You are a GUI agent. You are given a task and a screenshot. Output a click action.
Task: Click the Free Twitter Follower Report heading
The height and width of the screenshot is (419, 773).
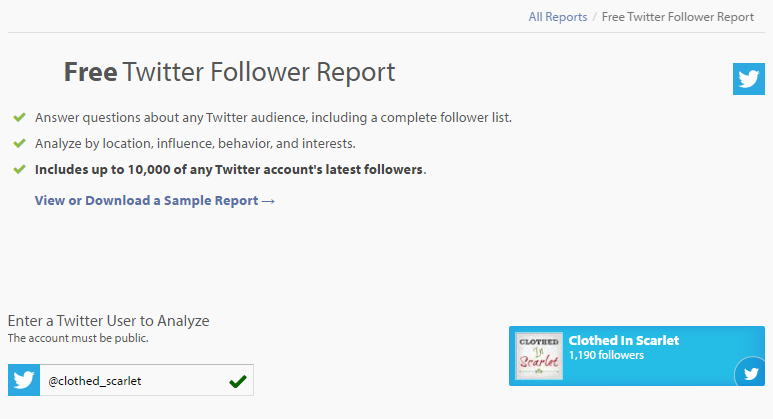[230, 72]
